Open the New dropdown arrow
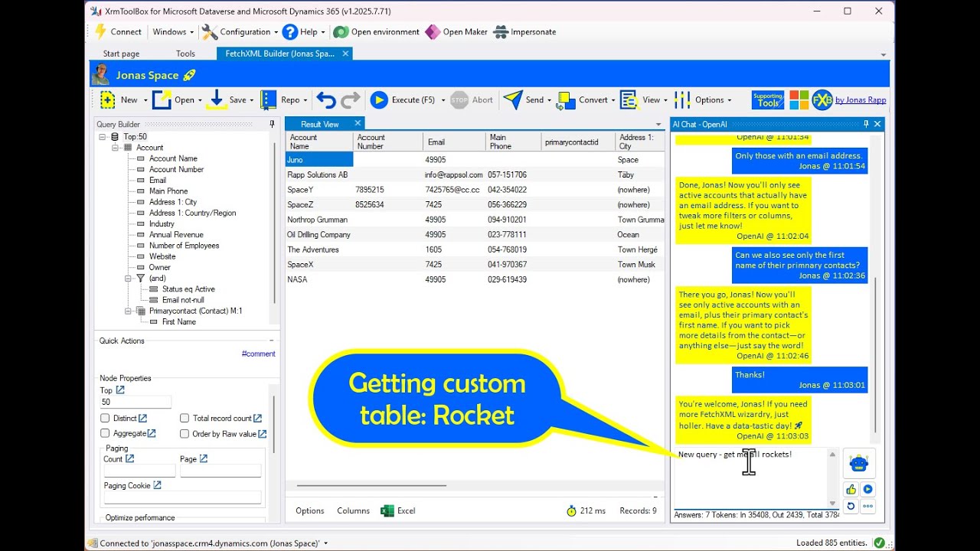980x551 pixels. coord(145,100)
